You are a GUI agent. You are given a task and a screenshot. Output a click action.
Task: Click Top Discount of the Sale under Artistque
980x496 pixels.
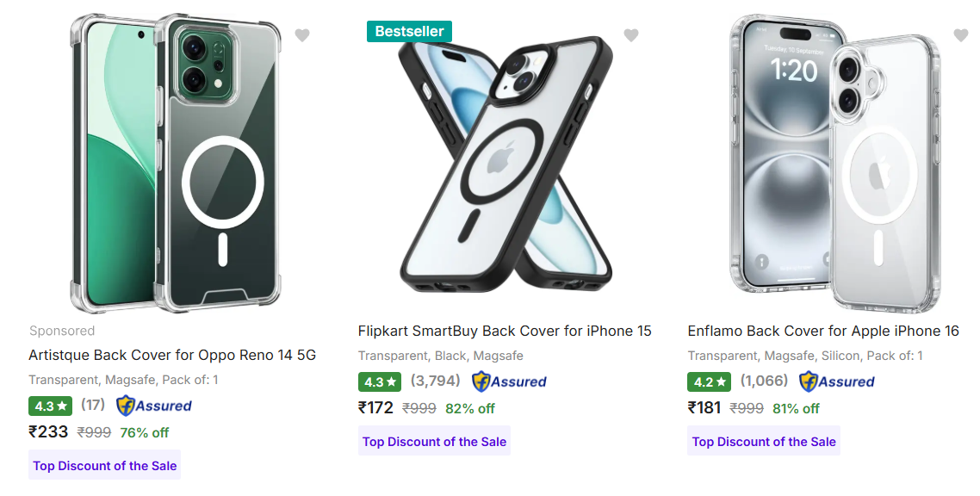[105, 466]
